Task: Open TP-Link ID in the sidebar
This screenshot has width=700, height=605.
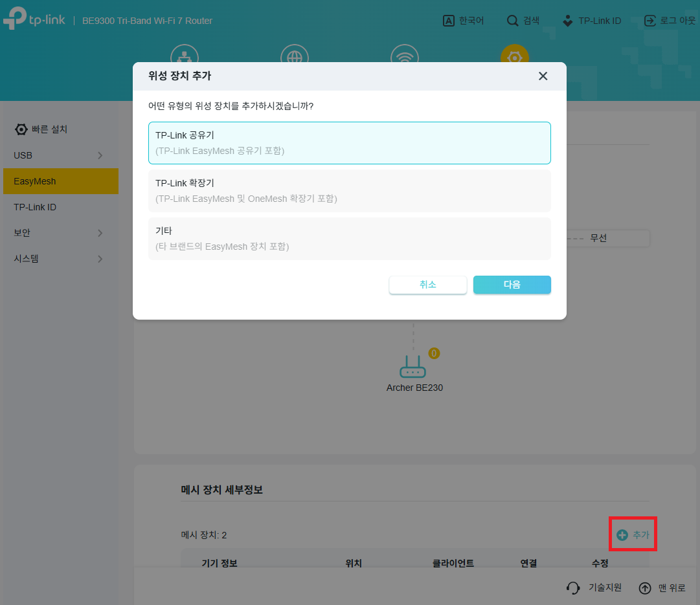Action: pos(61,207)
